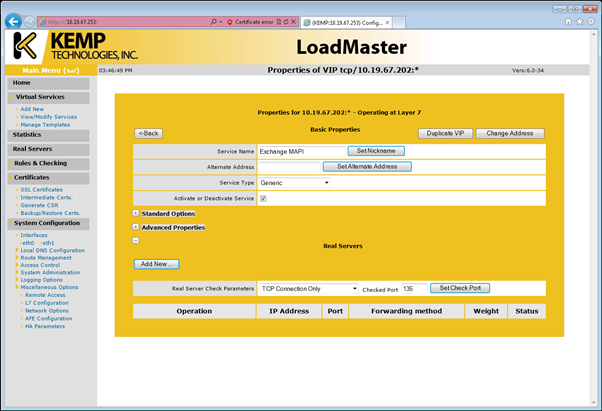The image size is (602, 411).
Task: Collapse the Real Servers section
Action: pos(136,241)
